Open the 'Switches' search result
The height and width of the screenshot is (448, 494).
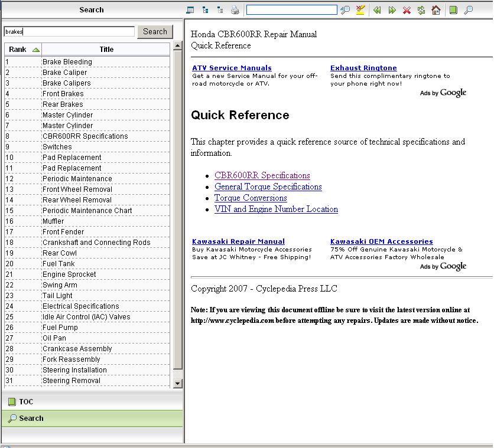[87, 147]
